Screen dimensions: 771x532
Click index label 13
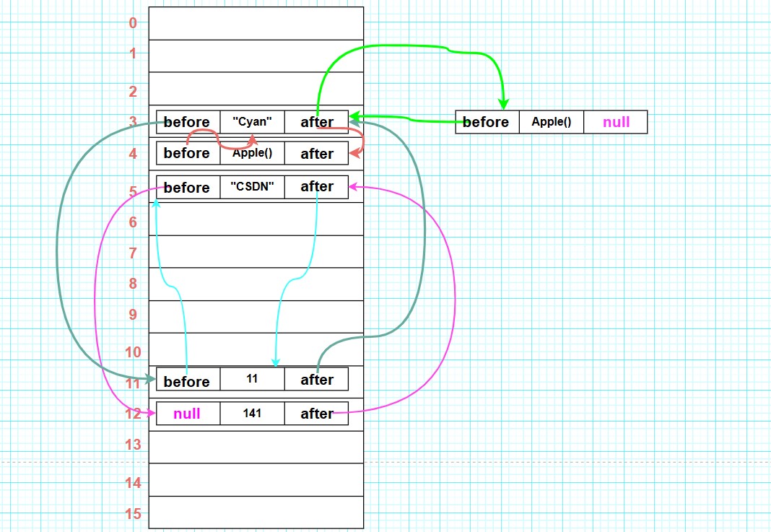133,445
